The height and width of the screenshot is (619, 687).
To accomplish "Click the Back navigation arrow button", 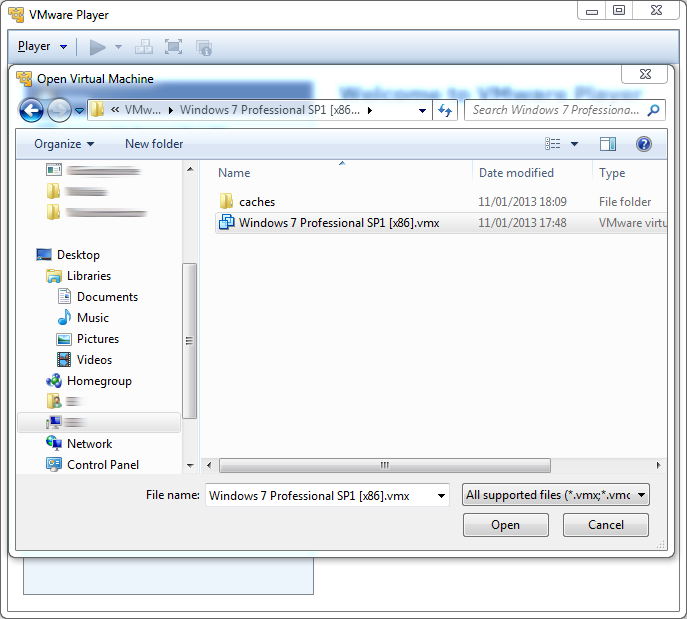I will [x=31, y=110].
